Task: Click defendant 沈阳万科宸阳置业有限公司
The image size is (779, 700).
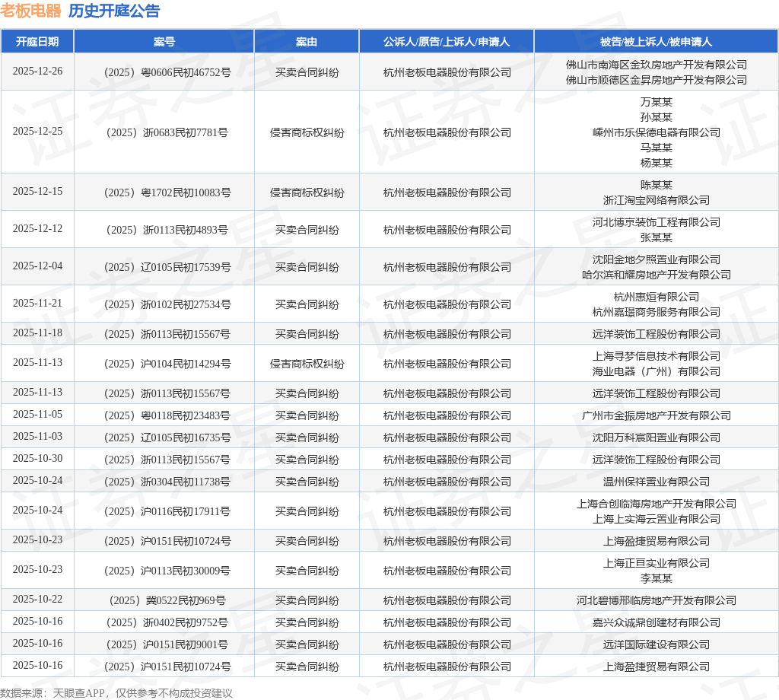Action: tap(657, 437)
